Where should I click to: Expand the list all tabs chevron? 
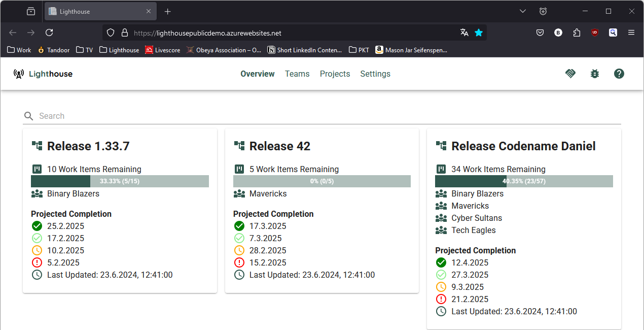tap(523, 11)
